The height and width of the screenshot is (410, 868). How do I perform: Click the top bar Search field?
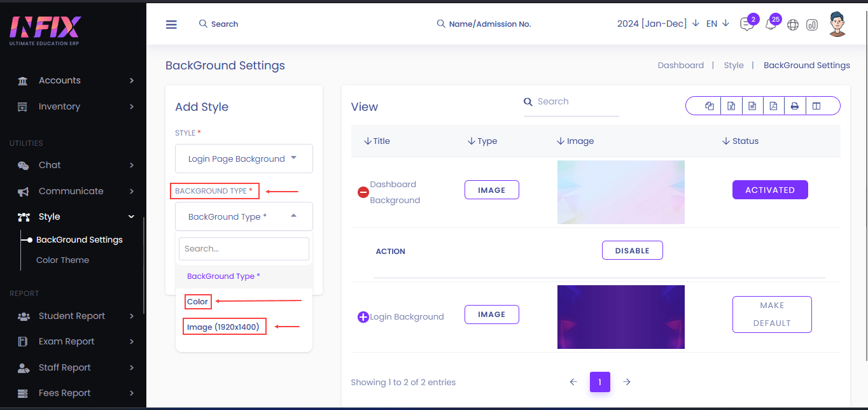218,24
